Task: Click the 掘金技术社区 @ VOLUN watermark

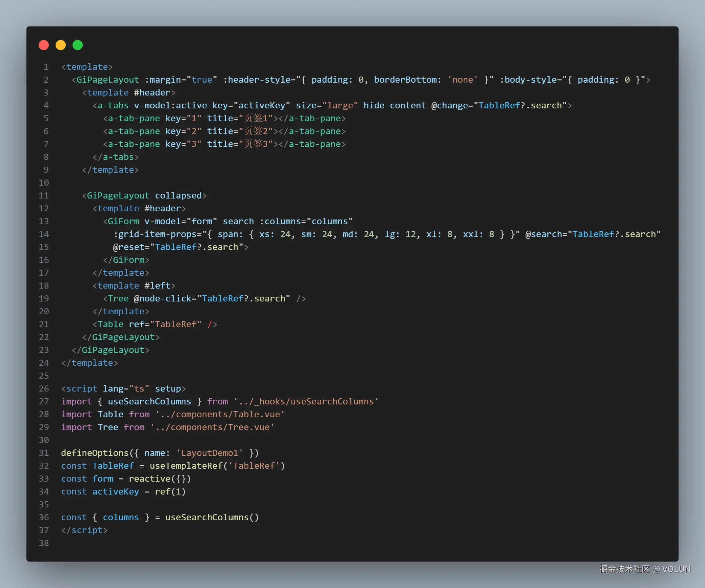Action: point(644,569)
